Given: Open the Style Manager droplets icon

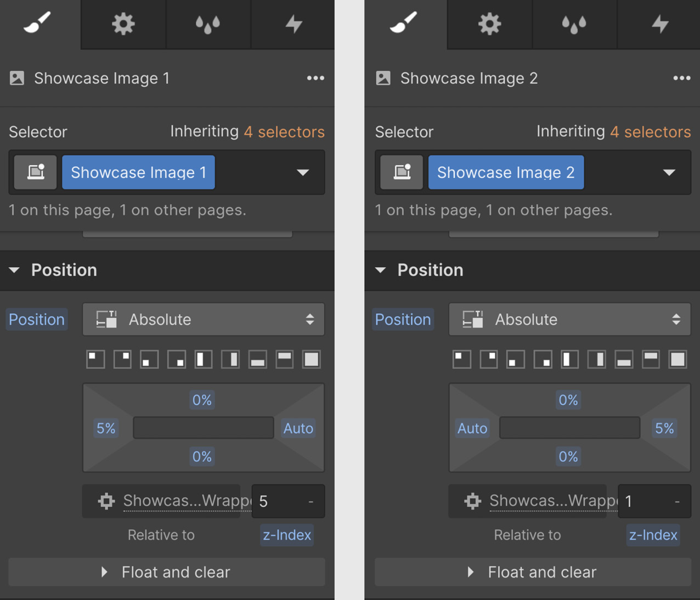Looking at the screenshot, I should coord(207,24).
